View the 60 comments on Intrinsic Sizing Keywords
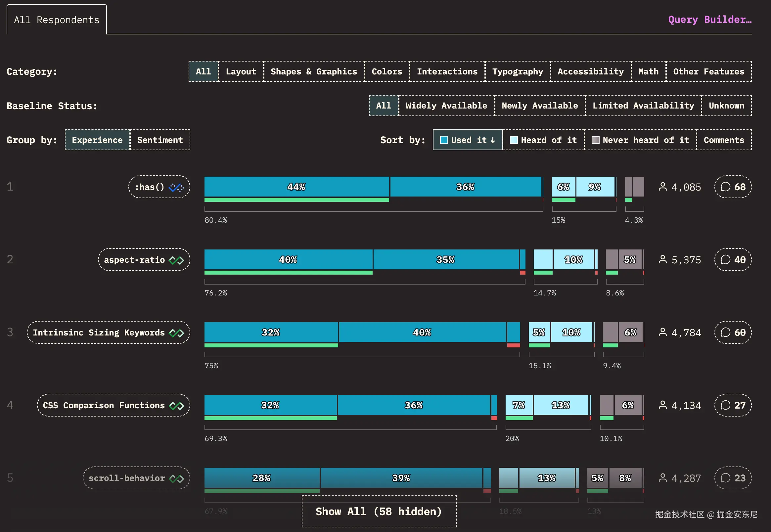 (733, 332)
